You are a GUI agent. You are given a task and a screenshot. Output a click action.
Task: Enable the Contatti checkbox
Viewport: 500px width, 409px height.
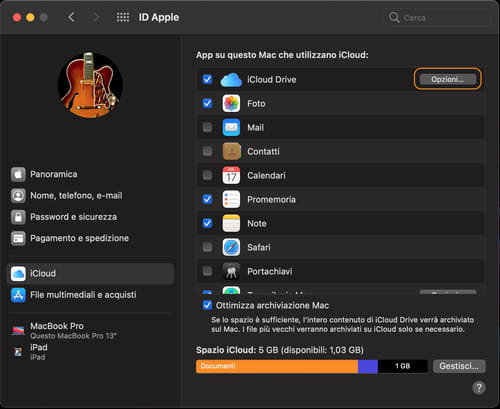[207, 151]
